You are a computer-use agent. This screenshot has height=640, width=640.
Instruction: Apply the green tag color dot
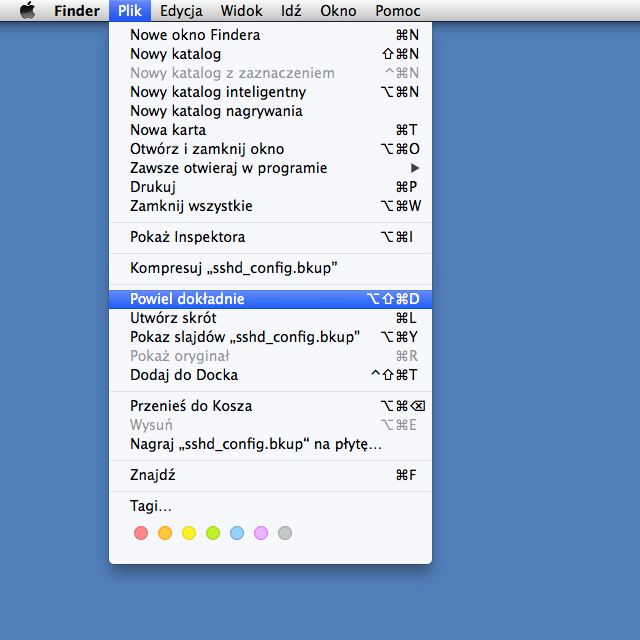(x=213, y=533)
